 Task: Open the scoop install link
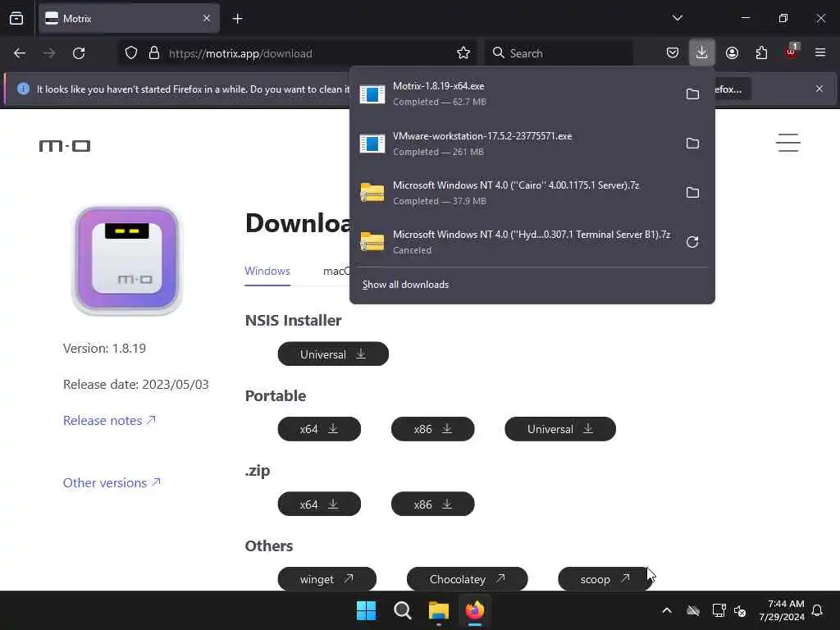pyautogui.click(x=605, y=579)
